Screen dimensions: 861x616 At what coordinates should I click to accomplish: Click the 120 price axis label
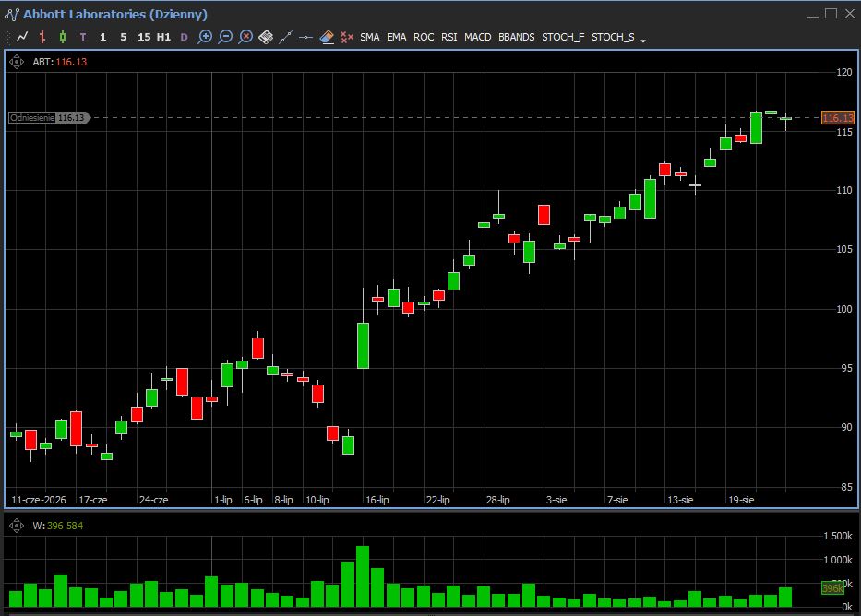(x=844, y=72)
